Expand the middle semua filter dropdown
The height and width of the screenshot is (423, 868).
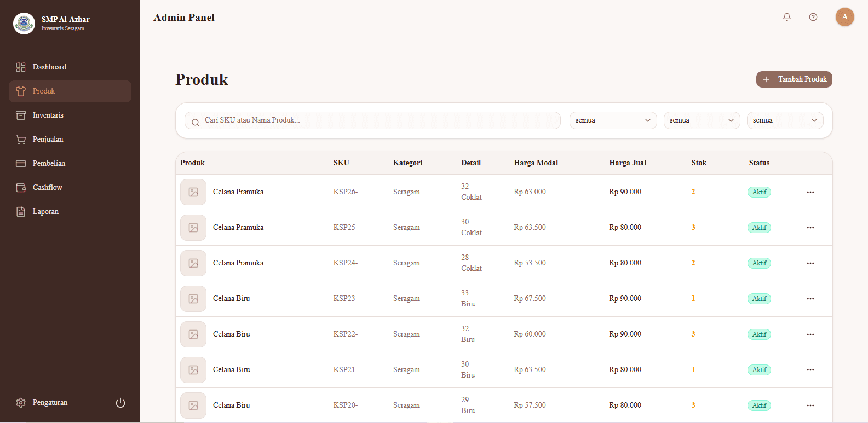[x=702, y=120]
